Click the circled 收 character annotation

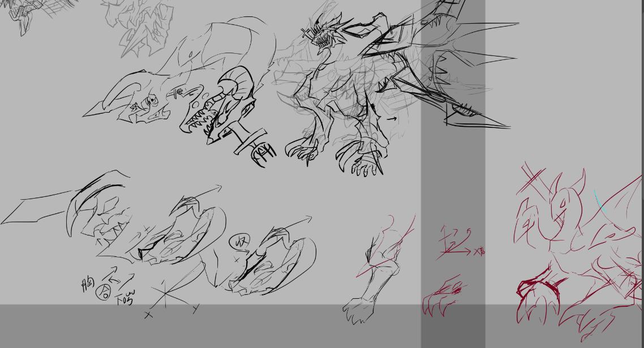pyautogui.click(x=240, y=242)
